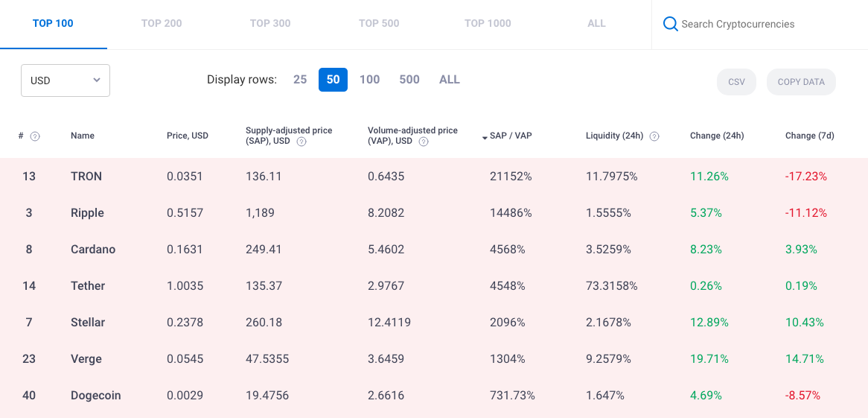Switch to the ALL cryptocurrencies tab
Screen dimensions: 868x418
click(x=597, y=24)
